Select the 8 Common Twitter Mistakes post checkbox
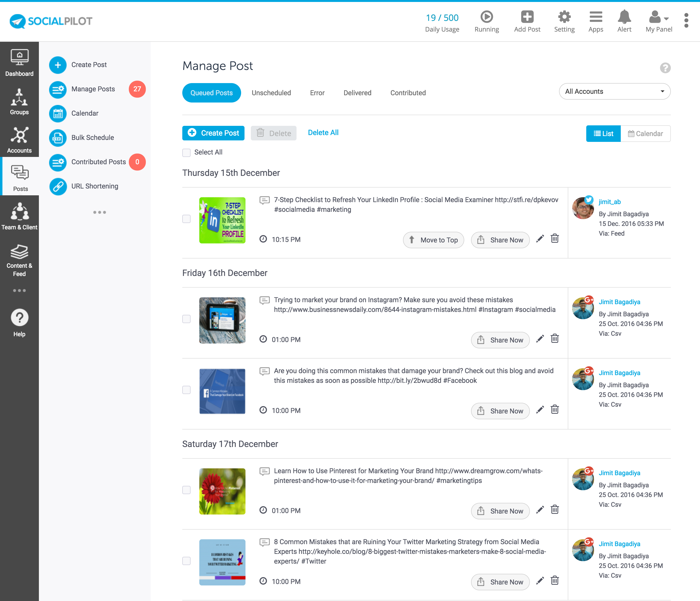The width and height of the screenshot is (700, 601). coord(186,561)
